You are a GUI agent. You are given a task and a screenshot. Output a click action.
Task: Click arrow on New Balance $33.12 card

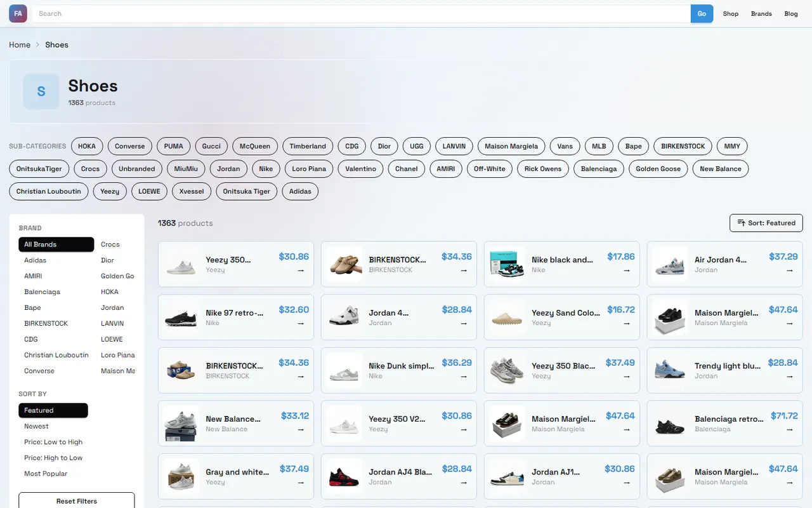(301, 429)
